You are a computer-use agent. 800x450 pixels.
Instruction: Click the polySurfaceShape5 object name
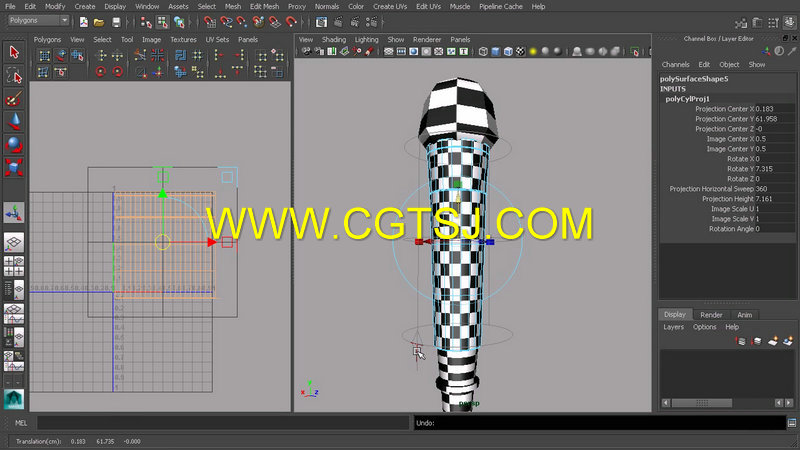pyautogui.click(x=694, y=79)
